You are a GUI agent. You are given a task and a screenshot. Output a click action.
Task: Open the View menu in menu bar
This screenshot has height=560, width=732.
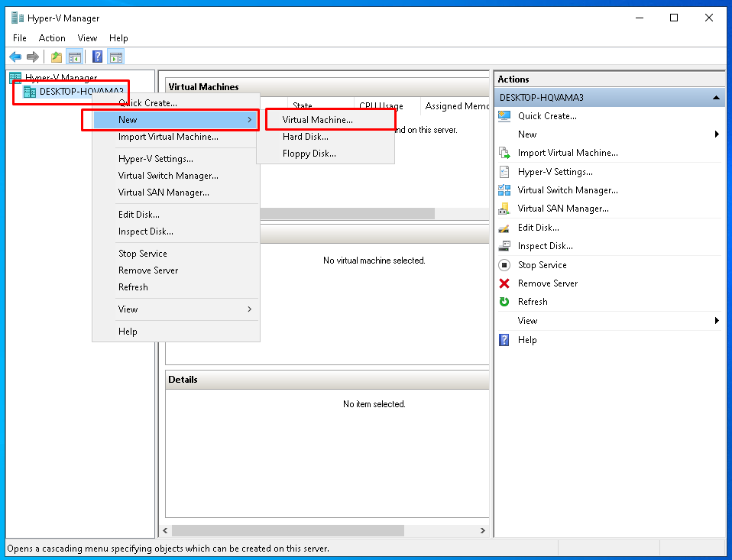87,38
